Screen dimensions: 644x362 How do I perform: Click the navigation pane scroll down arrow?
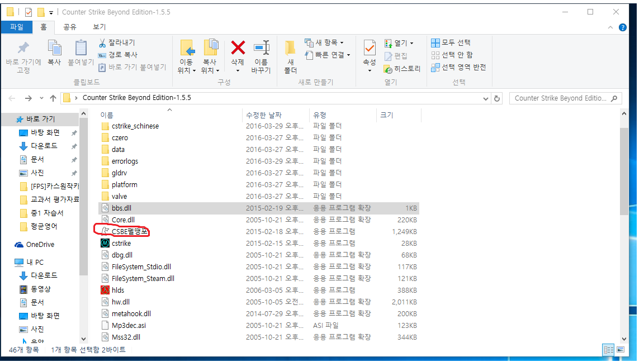click(84, 339)
